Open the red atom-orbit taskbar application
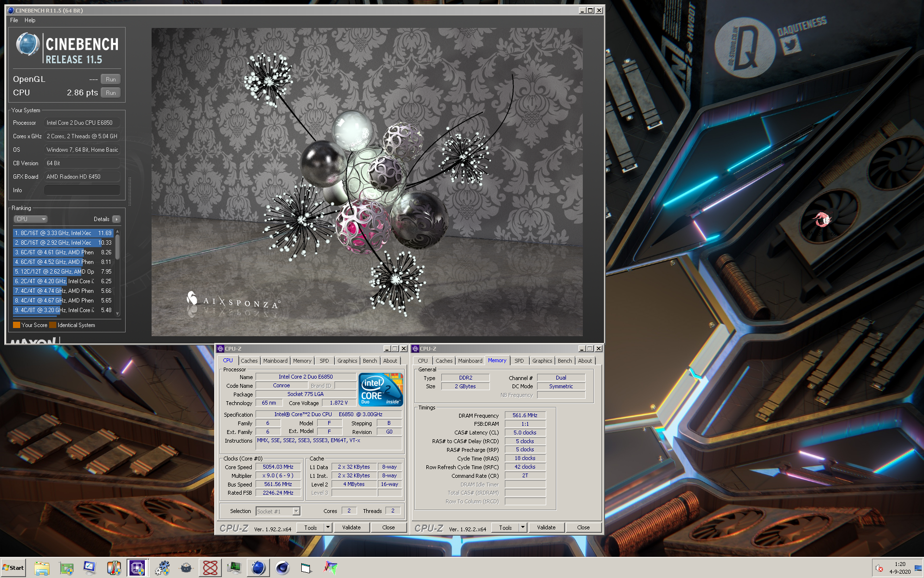Screen dimensions: 924x578 click(x=210, y=568)
